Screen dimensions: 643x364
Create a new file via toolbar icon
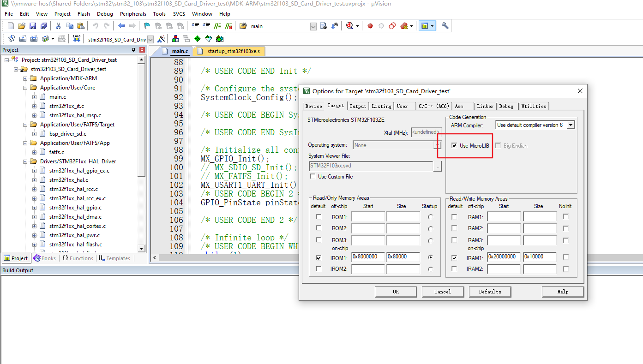point(11,26)
